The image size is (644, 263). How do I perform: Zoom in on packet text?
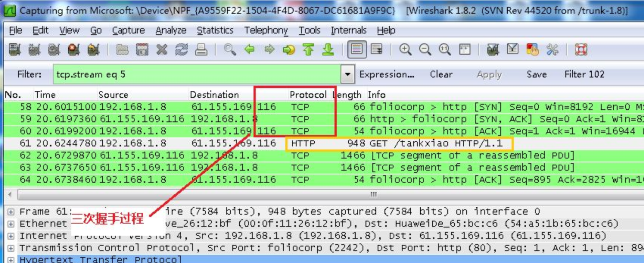(x=405, y=49)
